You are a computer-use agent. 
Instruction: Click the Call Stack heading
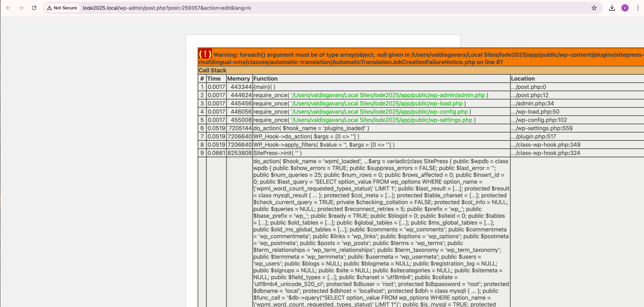[x=213, y=70]
